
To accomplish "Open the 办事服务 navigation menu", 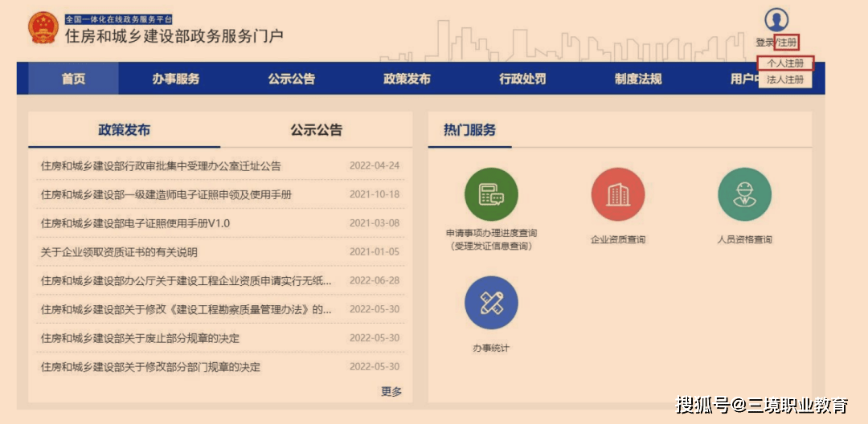I will (x=176, y=79).
